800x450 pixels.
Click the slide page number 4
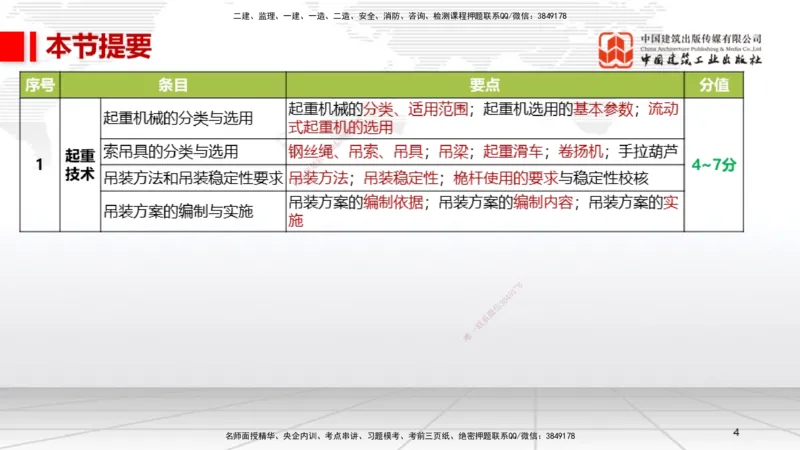coord(736,432)
